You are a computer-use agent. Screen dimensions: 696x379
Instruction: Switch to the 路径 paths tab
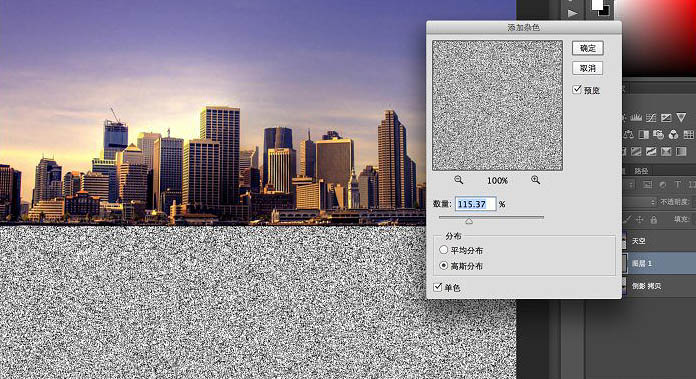pos(641,170)
